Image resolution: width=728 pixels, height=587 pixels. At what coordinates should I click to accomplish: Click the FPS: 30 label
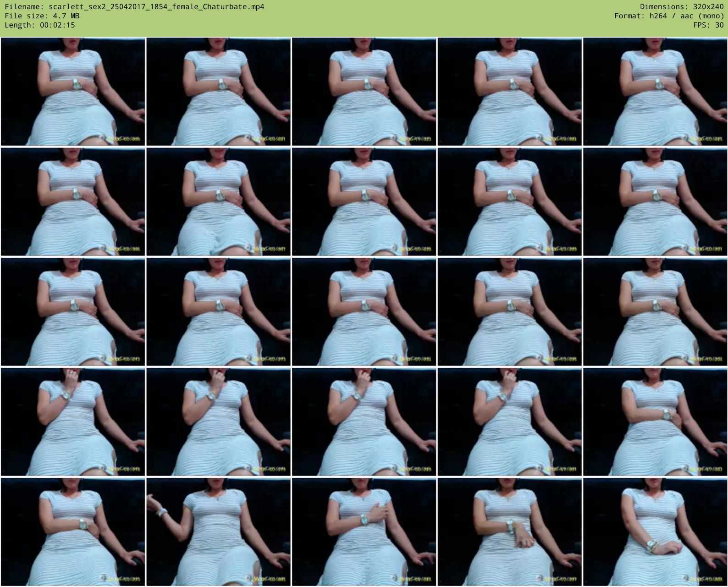(x=708, y=25)
